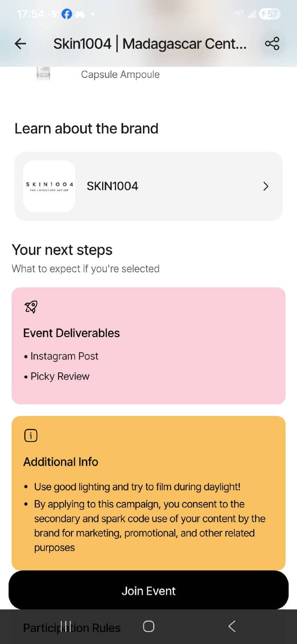Join the event via black button
This screenshot has height=644, width=297.
tap(148, 591)
